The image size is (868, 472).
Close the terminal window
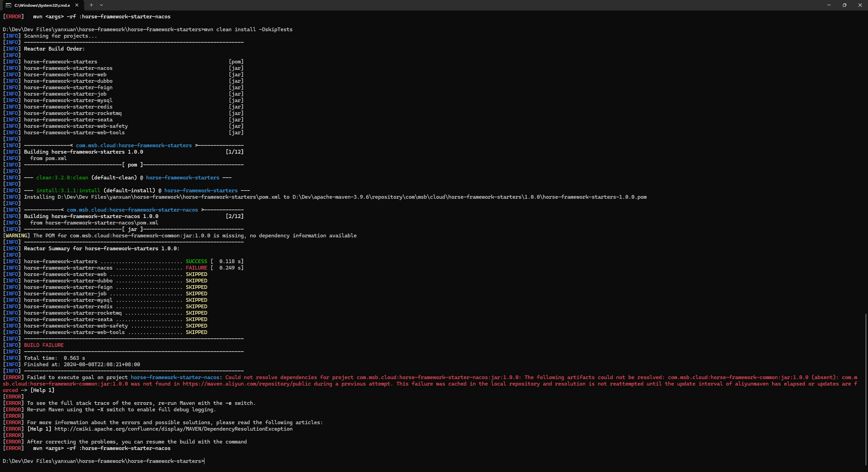point(860,5)
